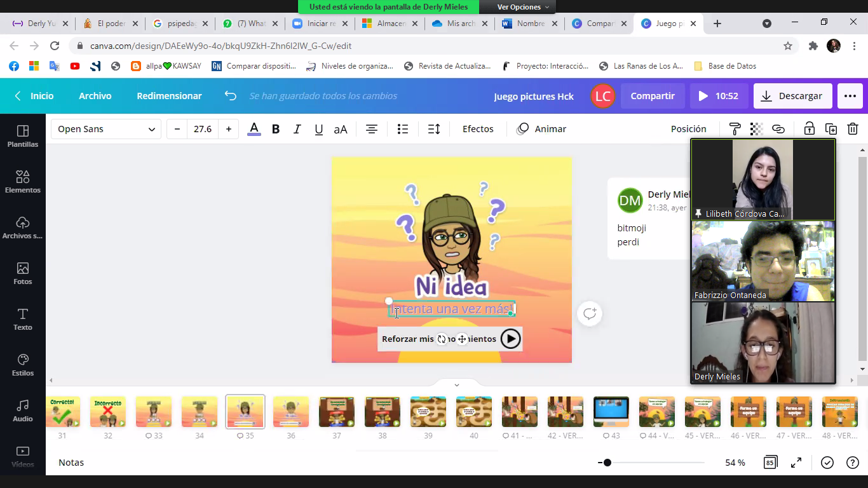Click the text color A icon
Image resolution: width=868 pixels, height=488 pixels.
point(254,129)
